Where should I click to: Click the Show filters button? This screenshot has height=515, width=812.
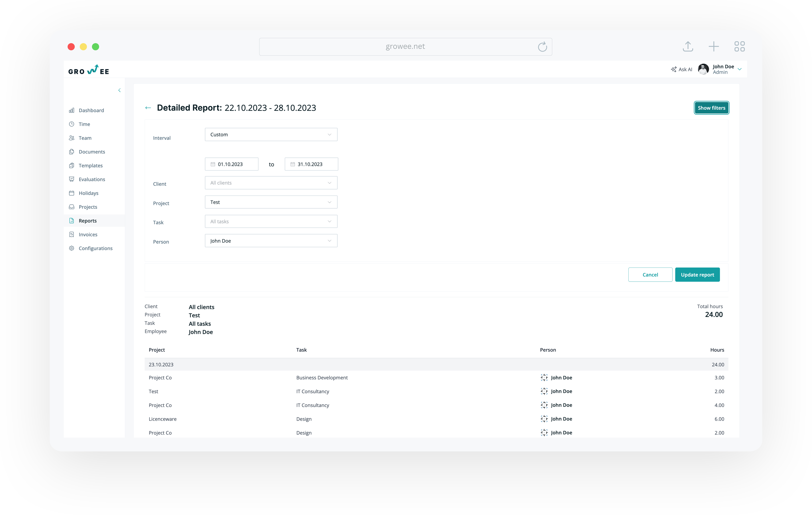[712, 108]
